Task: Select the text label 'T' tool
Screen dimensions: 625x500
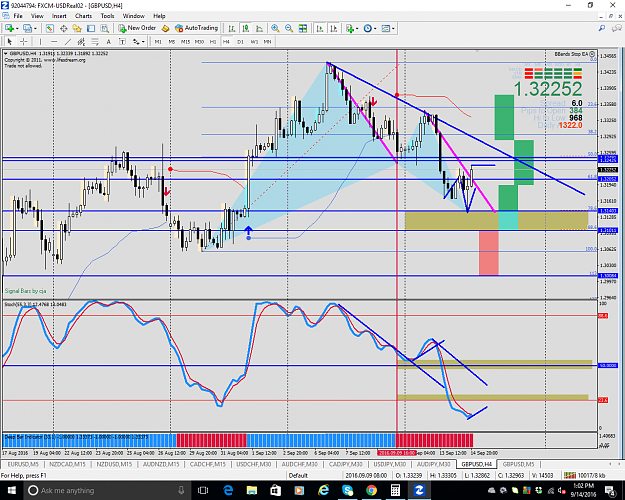Action: click(x=122, y=41)
